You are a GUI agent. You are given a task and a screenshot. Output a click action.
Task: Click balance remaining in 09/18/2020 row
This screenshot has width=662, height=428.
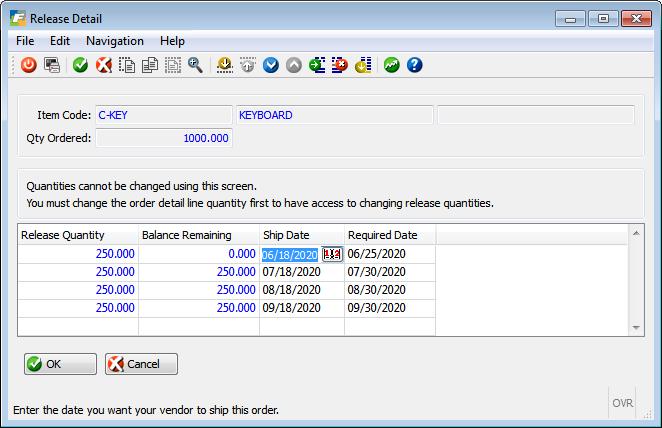199,308
